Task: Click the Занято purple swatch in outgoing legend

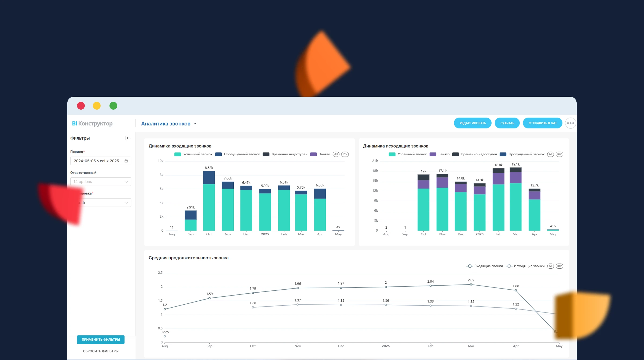Action: [x=433, y=154]
